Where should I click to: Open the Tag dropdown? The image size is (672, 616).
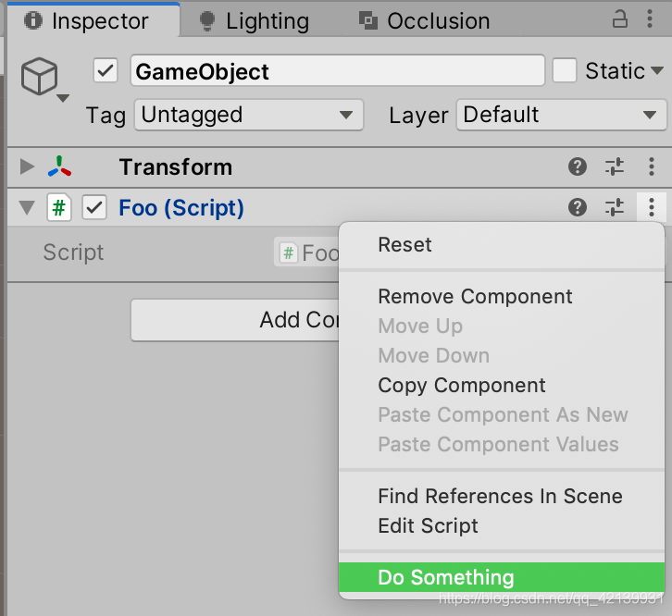[248, 116]
